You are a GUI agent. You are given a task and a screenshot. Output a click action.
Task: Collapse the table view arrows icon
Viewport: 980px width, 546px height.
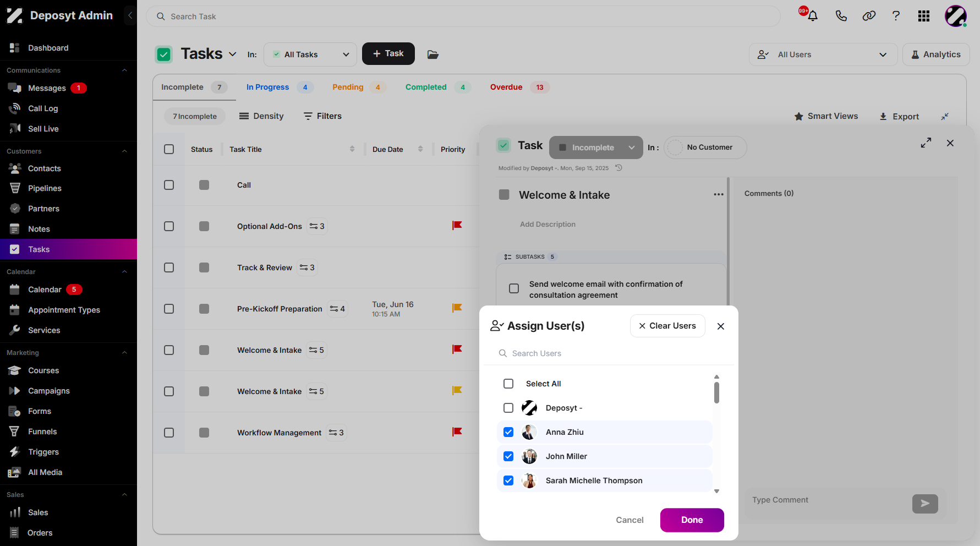945,116
